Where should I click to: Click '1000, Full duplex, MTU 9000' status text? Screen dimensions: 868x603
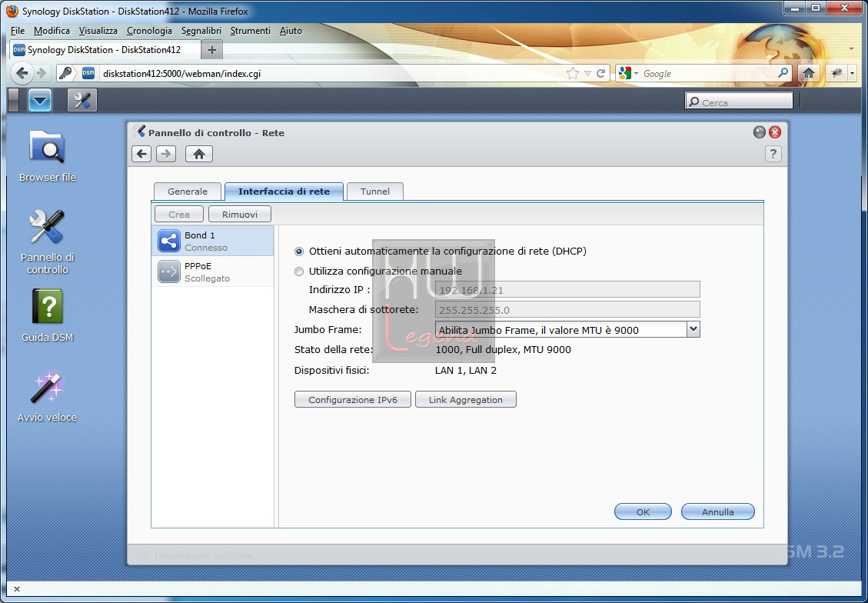504,350
